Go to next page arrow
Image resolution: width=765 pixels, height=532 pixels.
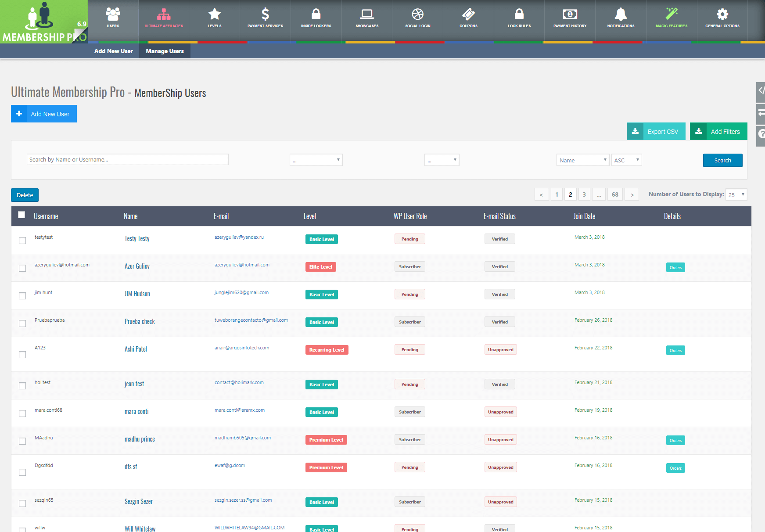[632, 194]
